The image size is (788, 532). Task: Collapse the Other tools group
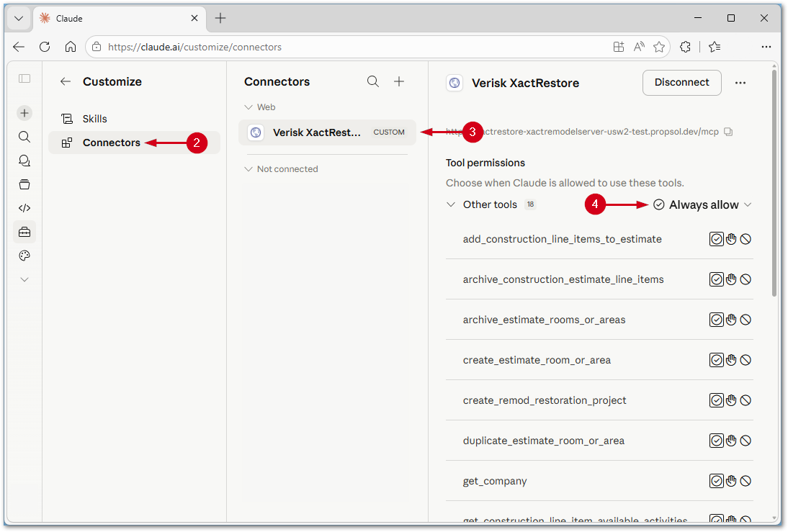point(451,204)
